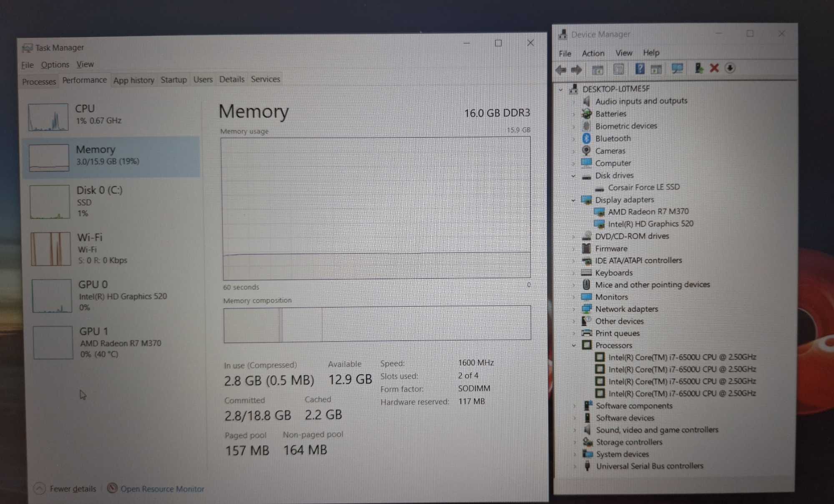Collapse DESKTOP-L0TME5F root node
This screenshot has width=834, height=504.
561,90
